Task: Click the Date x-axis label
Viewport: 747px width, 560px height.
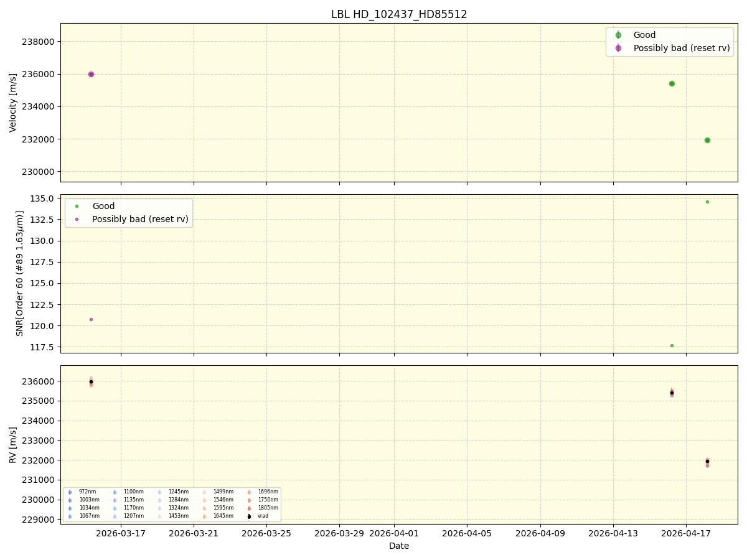Action: click(399, 546)
